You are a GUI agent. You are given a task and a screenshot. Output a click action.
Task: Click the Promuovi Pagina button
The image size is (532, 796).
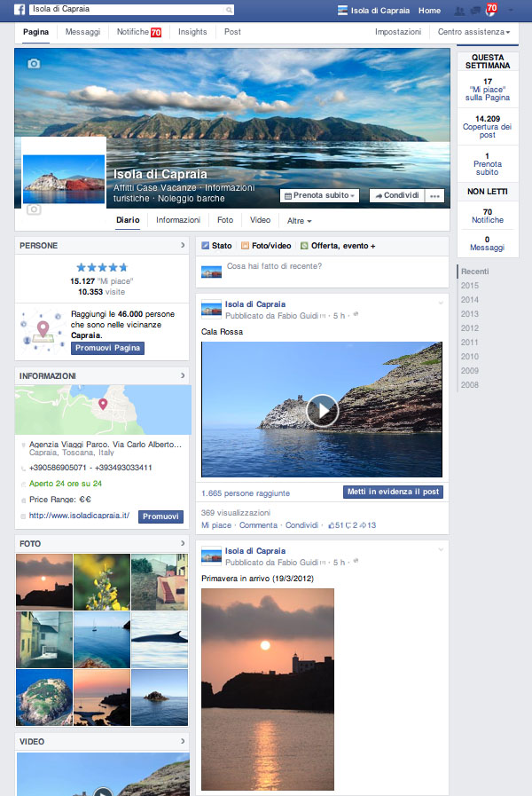(107, 348)
